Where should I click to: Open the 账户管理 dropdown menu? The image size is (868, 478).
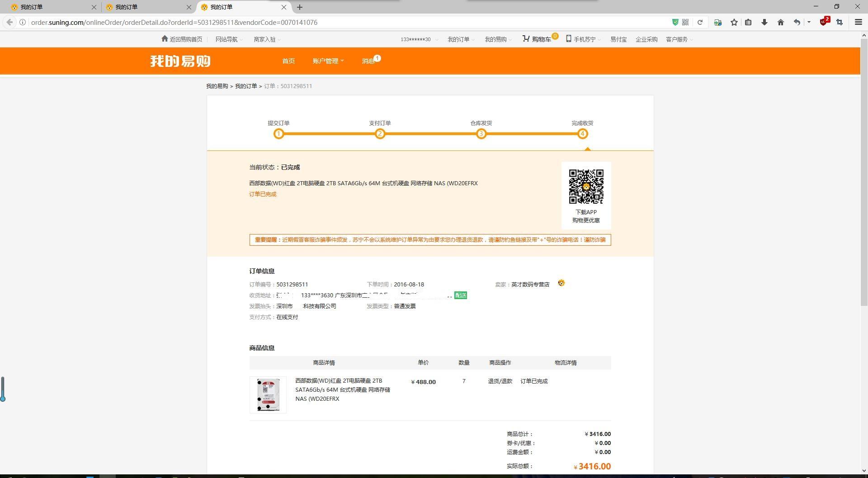pyautogui.click(x=328, y=61)
